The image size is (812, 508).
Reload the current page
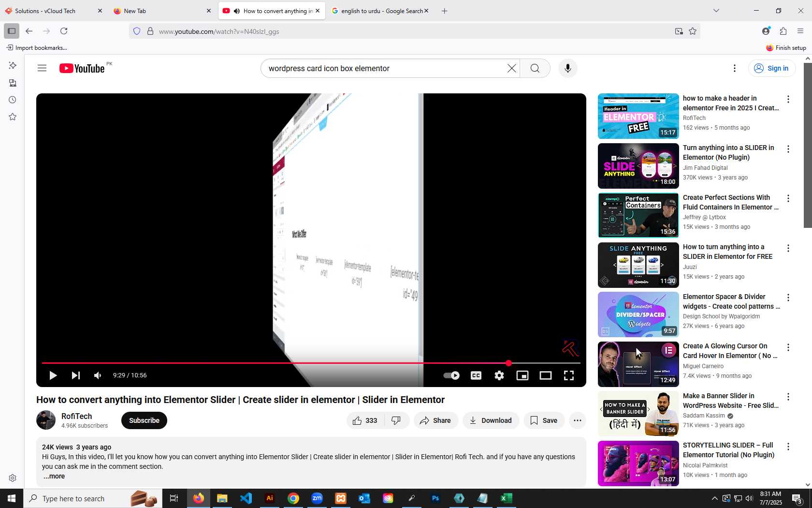pos(64,31)
